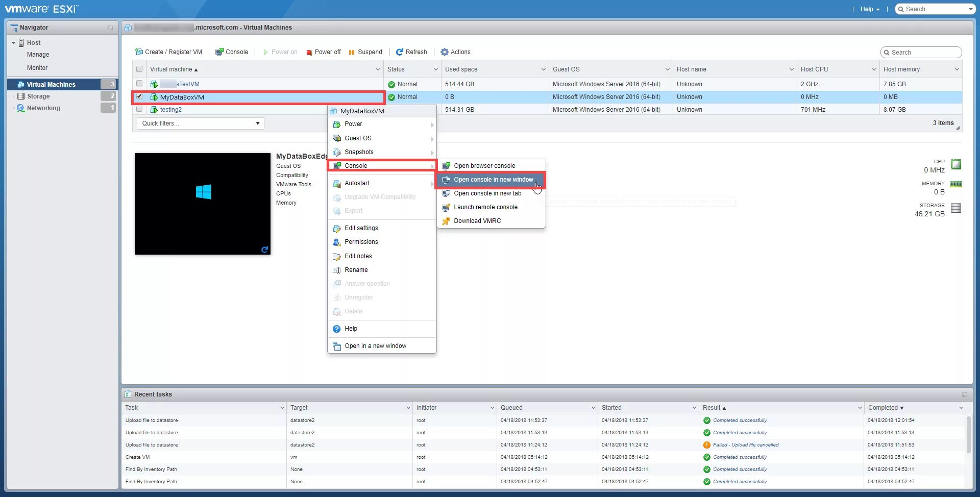Click the Storage count badge 2
This screenshot has width=980, height=497.
click(x=108, y=96)
